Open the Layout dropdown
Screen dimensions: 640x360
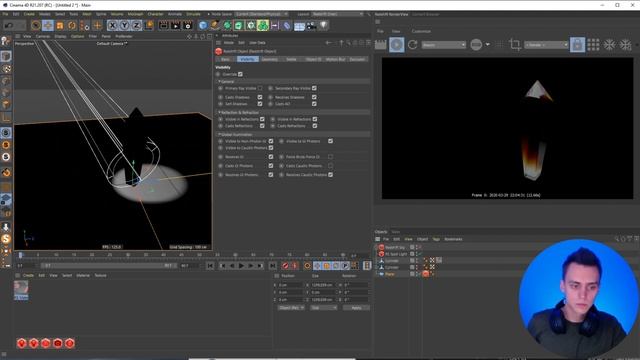338,14
